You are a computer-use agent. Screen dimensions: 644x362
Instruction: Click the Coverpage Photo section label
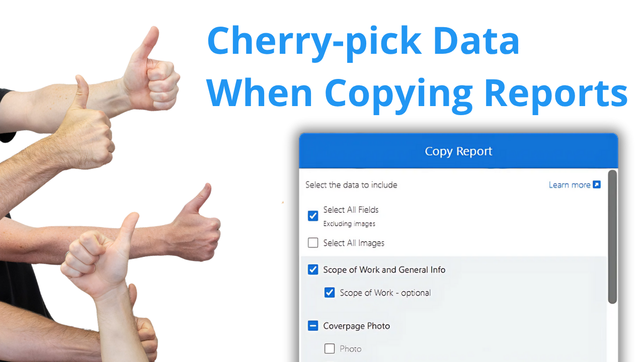coord(356,326)
